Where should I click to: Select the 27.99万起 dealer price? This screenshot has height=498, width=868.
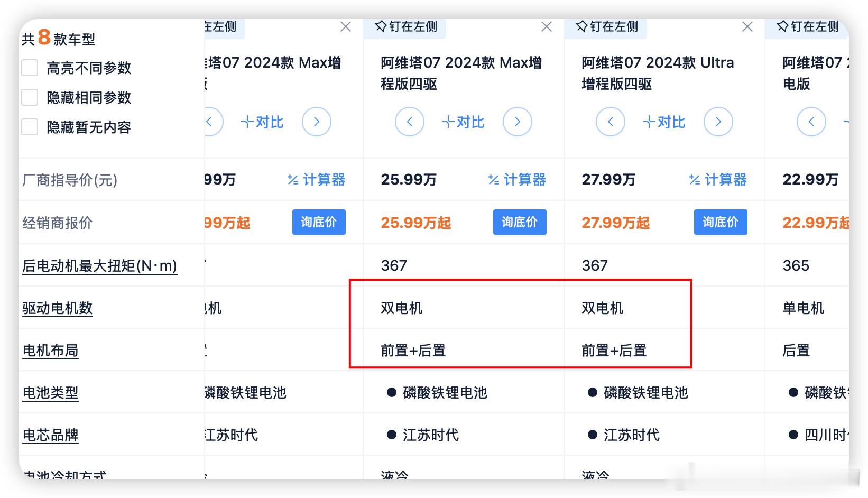click(x=616, y=223)
